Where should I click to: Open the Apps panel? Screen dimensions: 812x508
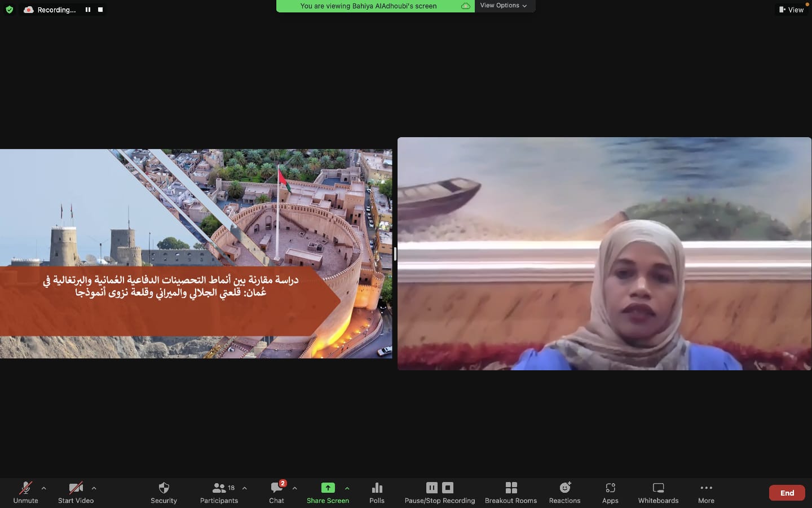point(610,492)
